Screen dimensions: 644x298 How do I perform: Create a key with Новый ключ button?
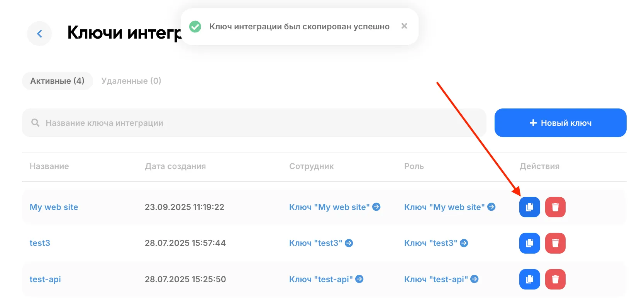click(x=560, y=123)
